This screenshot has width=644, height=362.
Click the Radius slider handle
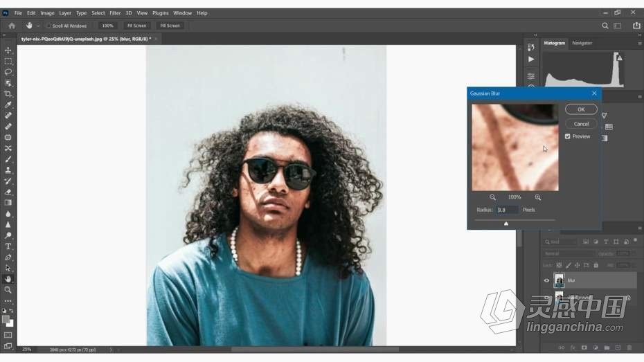tap(506, 224)
